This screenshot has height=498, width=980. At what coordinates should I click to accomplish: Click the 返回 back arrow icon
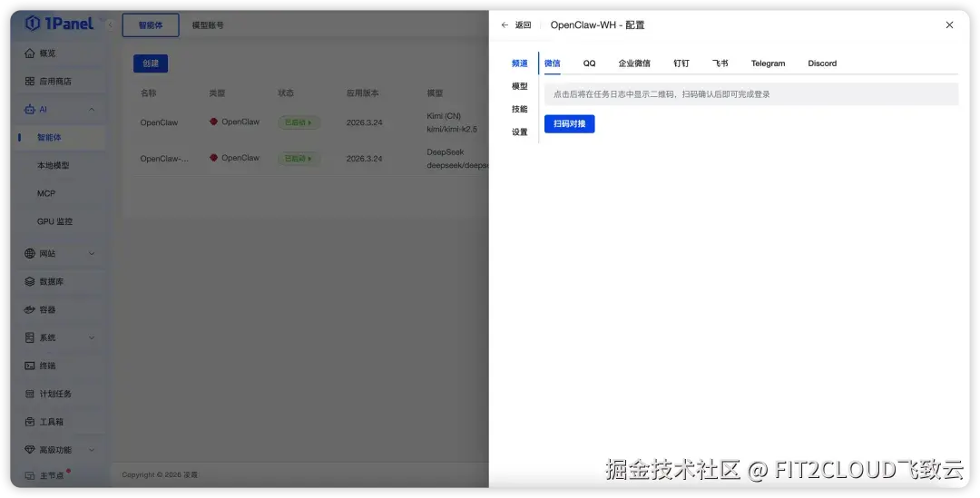click(x=505, y=25)
